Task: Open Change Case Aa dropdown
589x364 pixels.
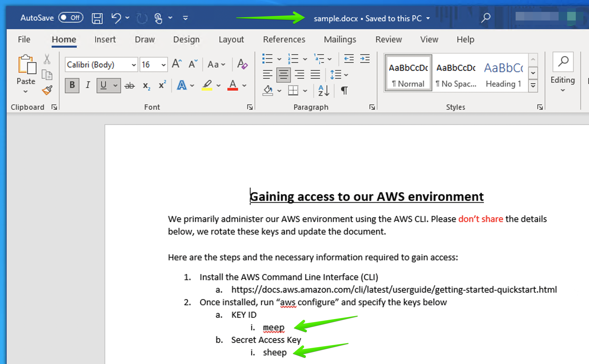Action: [x=216, y=64]
